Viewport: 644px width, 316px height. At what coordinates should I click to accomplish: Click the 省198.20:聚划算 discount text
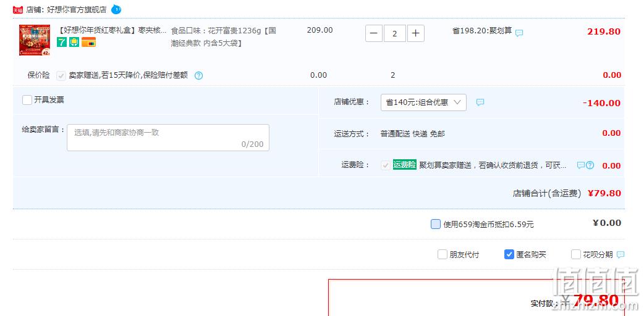click(x=482, y=30)
